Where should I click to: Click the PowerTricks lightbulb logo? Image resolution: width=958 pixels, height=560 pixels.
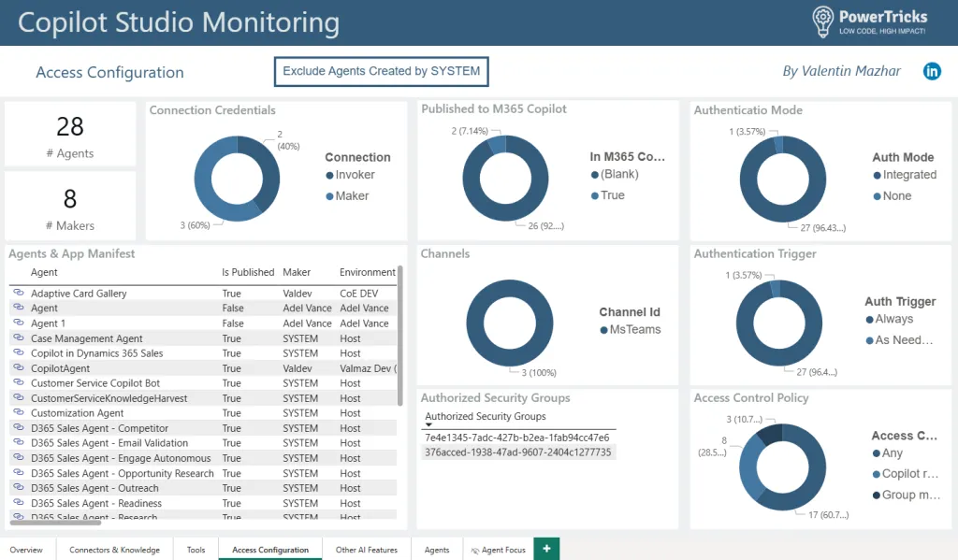click(x=822, y=22)
